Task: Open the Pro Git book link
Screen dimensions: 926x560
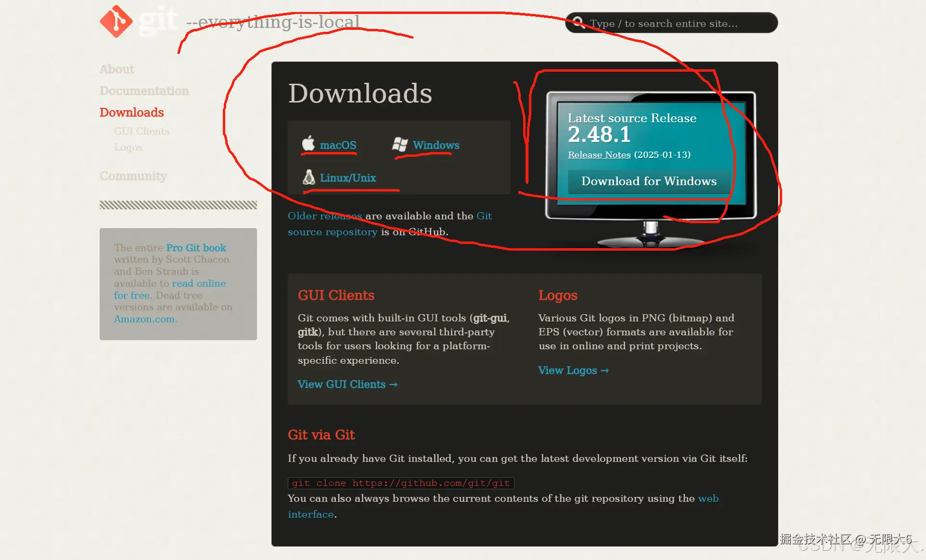Action: [x=196, y=248]
